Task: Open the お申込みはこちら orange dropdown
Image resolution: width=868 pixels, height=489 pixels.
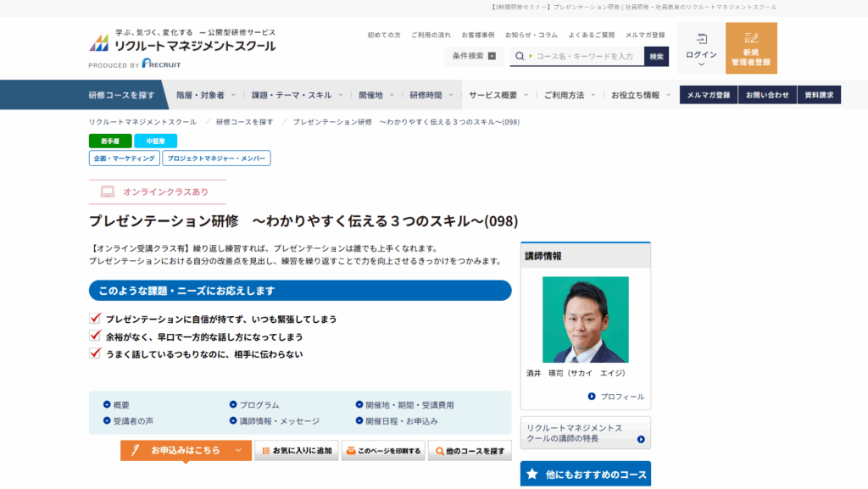Action: pos(186,451)
